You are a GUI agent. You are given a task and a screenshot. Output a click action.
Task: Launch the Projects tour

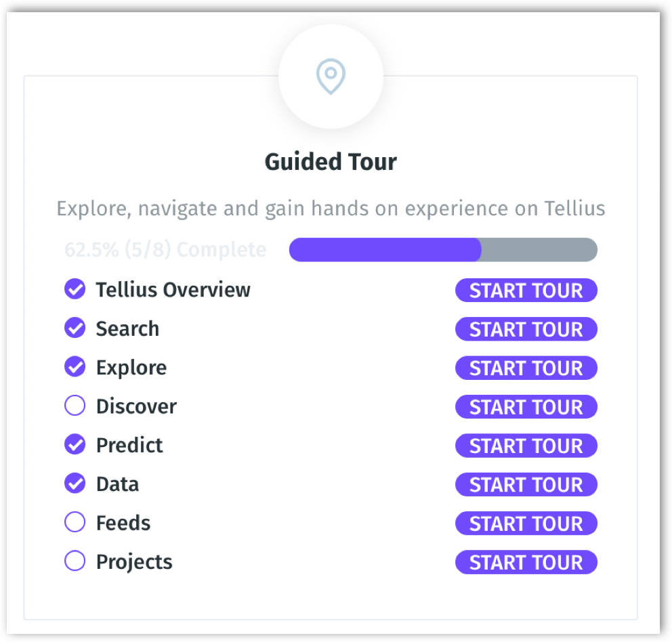click(526, 562)
